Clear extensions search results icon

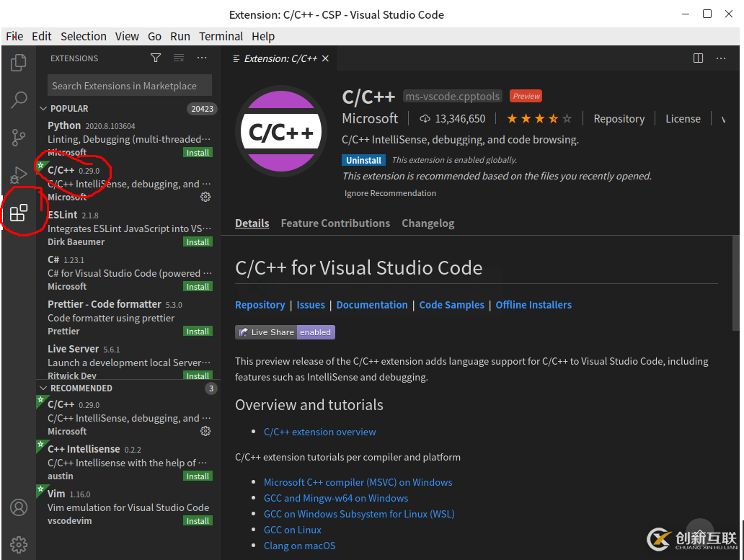(179, 58)
